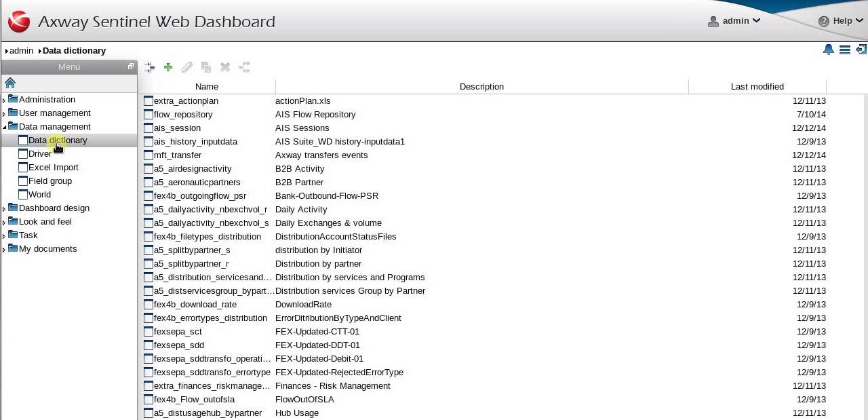Click the Menu panel restore icon
This screenshot has height=420, width=868.
point(131,66)
